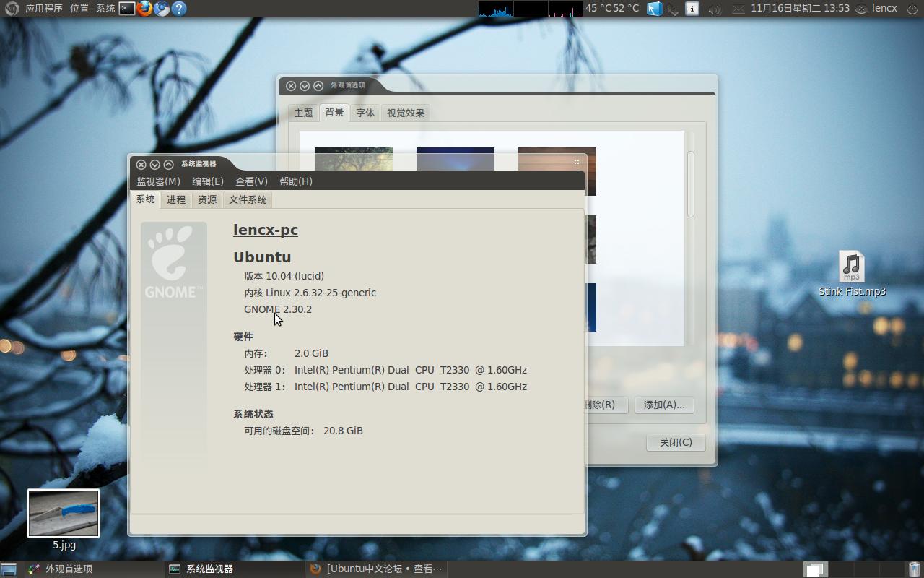Switch to 资源 resources tab
This screenshot has width=924, height=578.
(x=207, y=200)
